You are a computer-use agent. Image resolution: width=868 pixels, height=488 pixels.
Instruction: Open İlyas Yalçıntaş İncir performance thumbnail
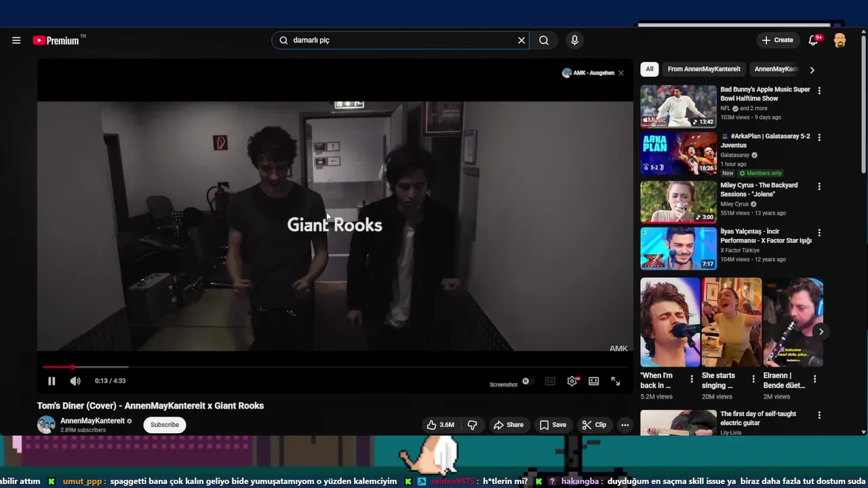(678, 249)
